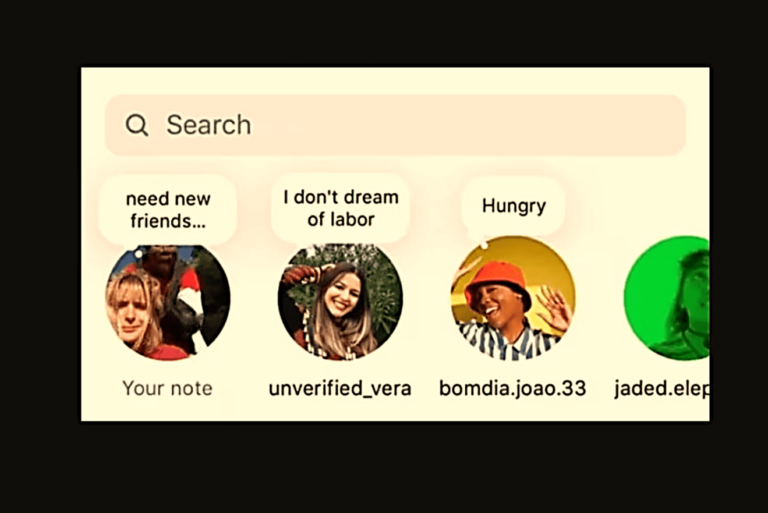Tap the 'I don't dream of labor' note

pos(340,208)
